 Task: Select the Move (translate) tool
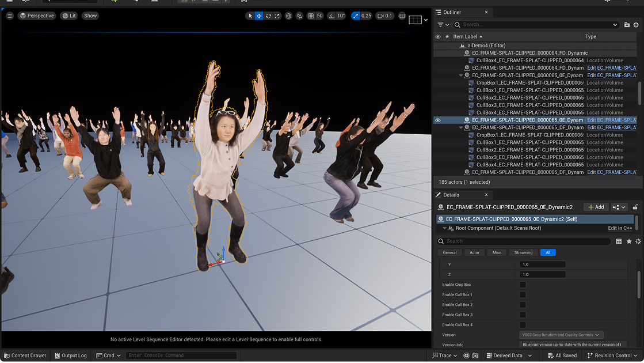click(258, 16)
